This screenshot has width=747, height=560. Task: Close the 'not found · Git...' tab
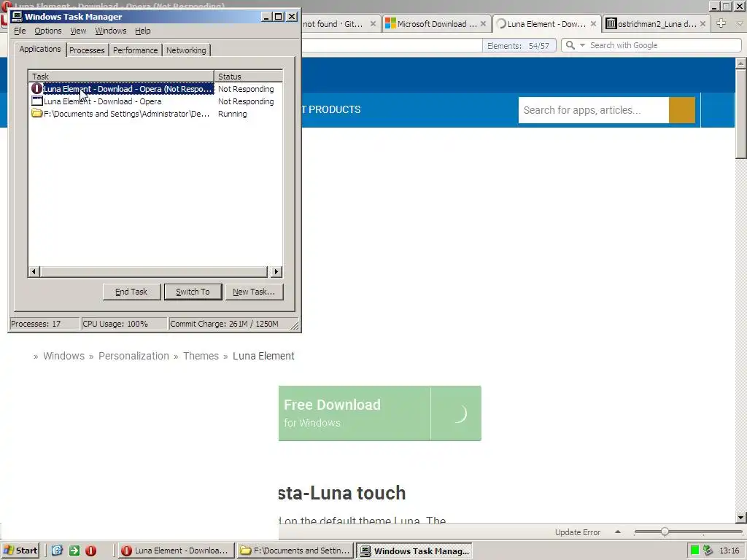[x=373, y=24]
